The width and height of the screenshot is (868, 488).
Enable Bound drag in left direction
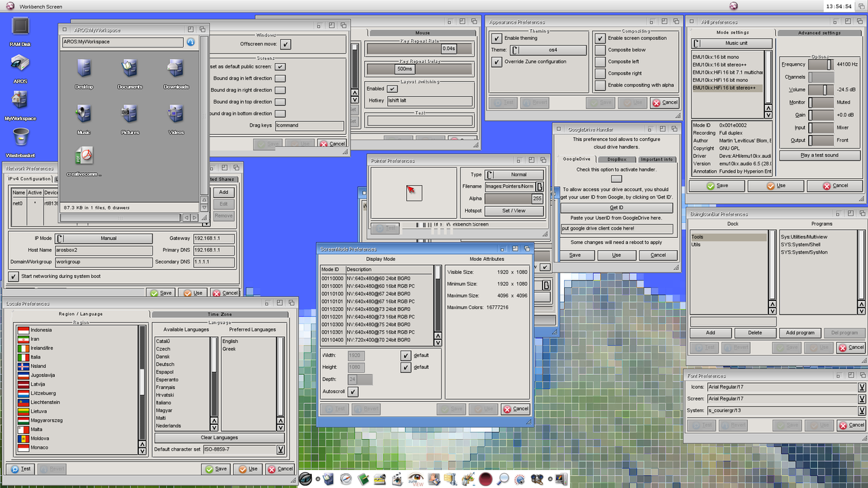tap(280, 79)
